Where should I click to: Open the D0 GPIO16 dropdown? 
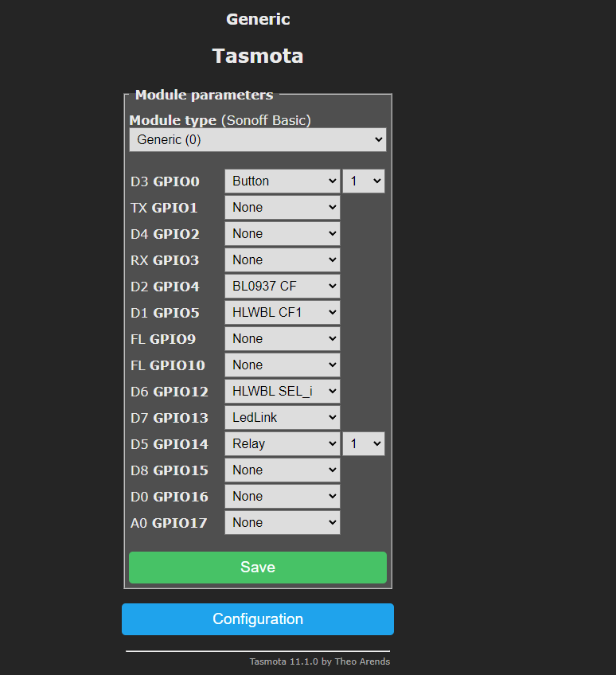click(x=282, y=497)
